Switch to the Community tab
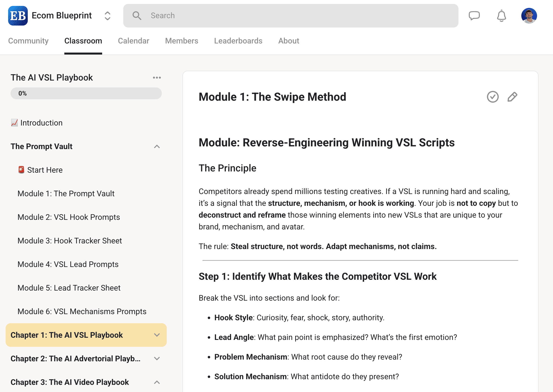 click(x=28, y=41)
